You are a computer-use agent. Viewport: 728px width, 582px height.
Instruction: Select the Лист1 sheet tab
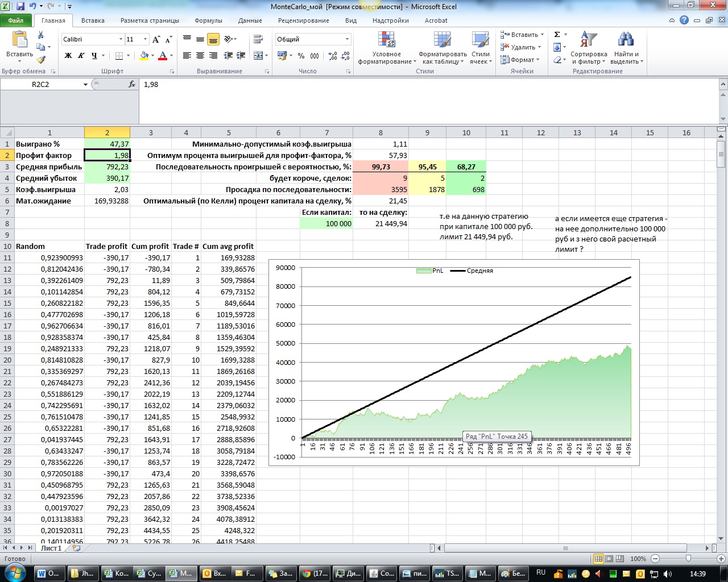pos(51,548)
